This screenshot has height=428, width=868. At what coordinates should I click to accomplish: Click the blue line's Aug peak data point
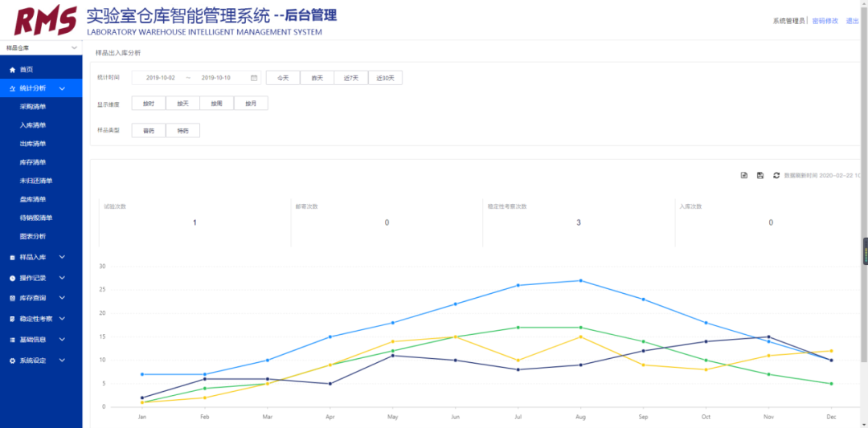pyautogui.click(x=580, y=280)
